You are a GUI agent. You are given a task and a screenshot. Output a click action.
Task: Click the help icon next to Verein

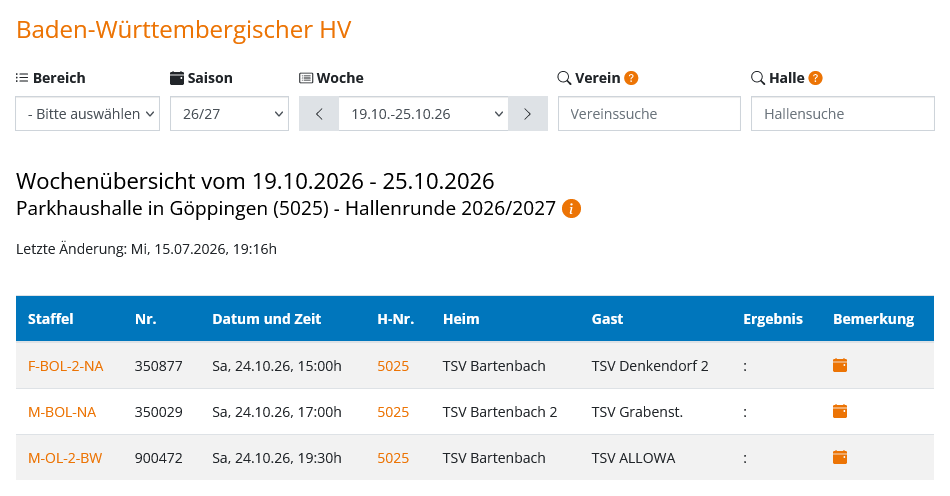(x=631, y=78)
